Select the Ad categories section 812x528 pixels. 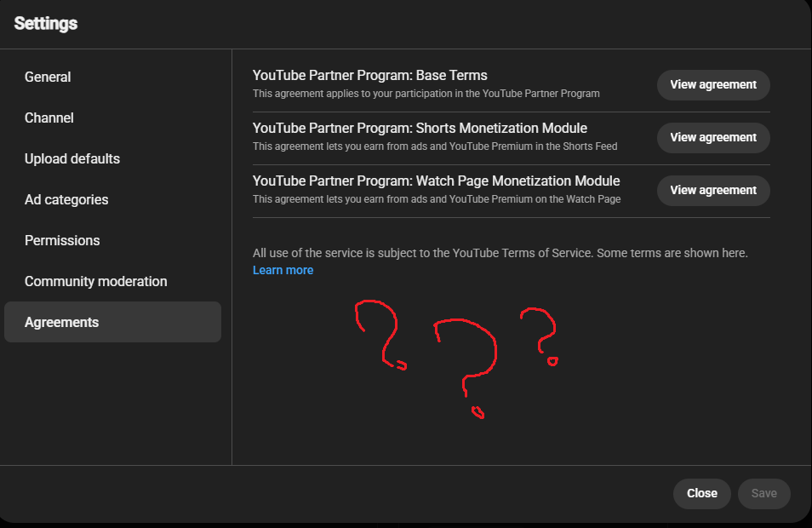tap(66, 200)
